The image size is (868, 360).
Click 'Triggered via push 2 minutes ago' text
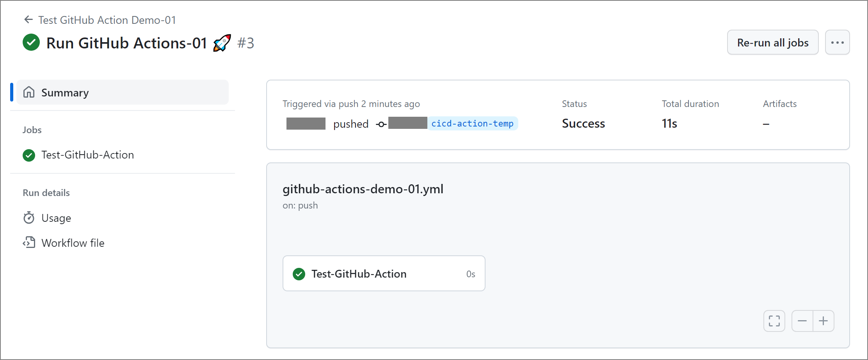click(351, 104)
